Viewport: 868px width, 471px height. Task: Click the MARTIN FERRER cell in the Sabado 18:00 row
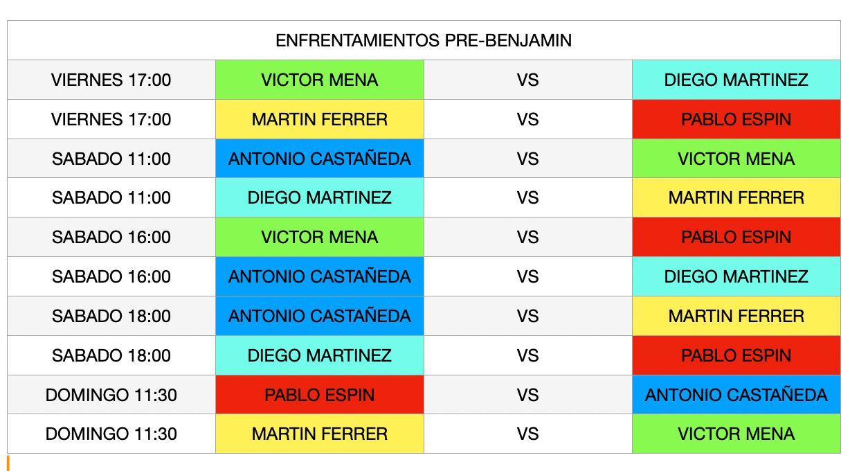736,316
